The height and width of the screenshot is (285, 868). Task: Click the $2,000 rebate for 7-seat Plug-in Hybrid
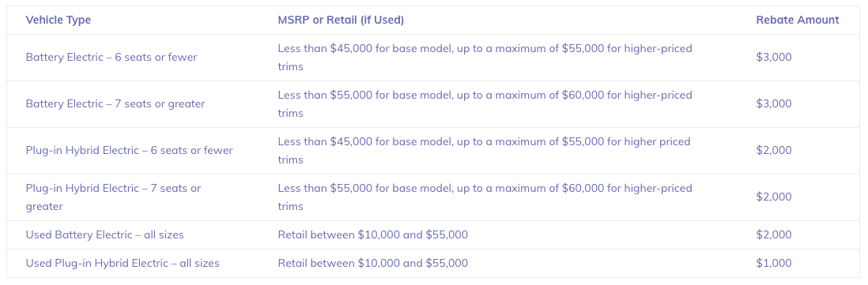tap(774, 197)
